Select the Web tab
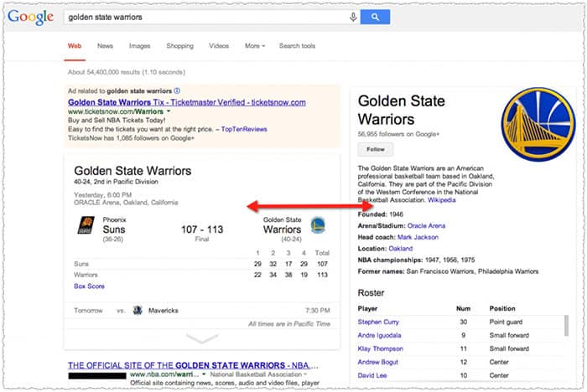The width and height of the screenshot is (587, 392). click(x=75, y=46)
